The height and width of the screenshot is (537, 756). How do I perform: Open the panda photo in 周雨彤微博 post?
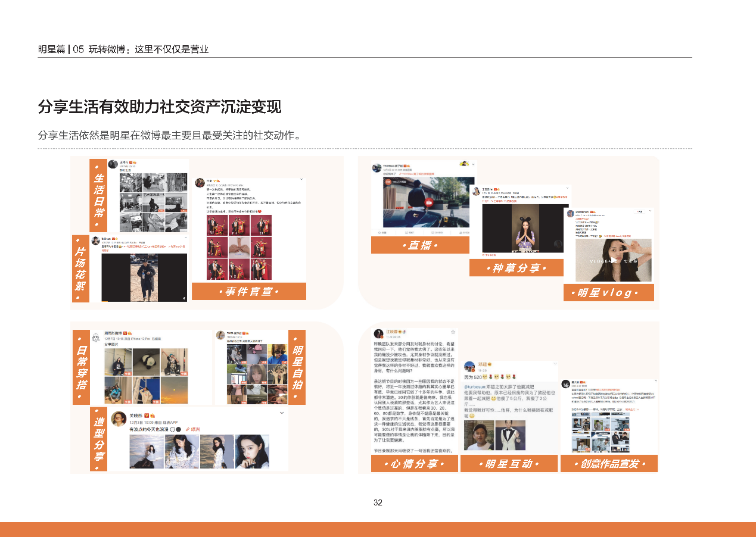149,362
